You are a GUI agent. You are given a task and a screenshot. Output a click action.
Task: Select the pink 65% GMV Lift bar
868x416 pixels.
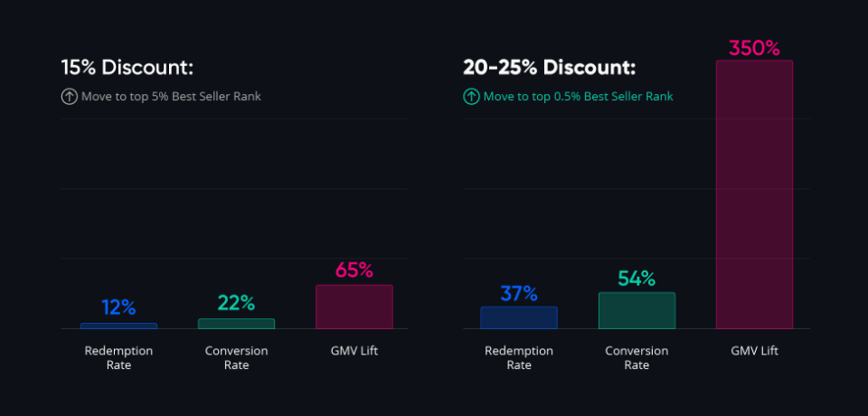[354, 307]
